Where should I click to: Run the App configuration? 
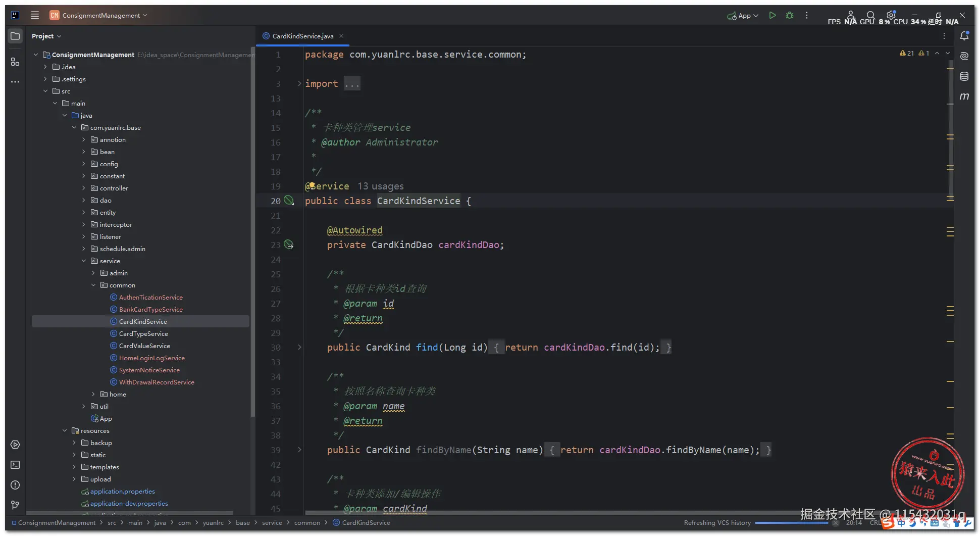point(772,16)
